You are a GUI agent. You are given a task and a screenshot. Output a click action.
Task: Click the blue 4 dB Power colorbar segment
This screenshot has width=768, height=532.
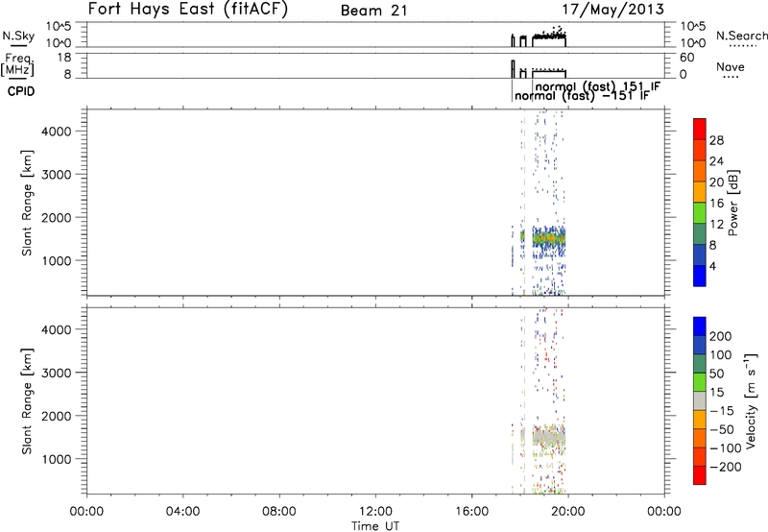pos(700,276)
